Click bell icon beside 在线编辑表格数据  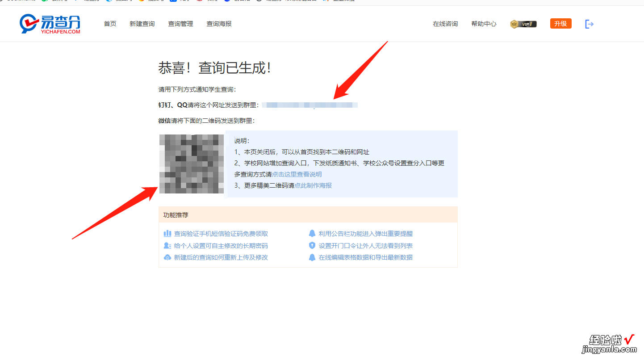(x=312, y=257)
